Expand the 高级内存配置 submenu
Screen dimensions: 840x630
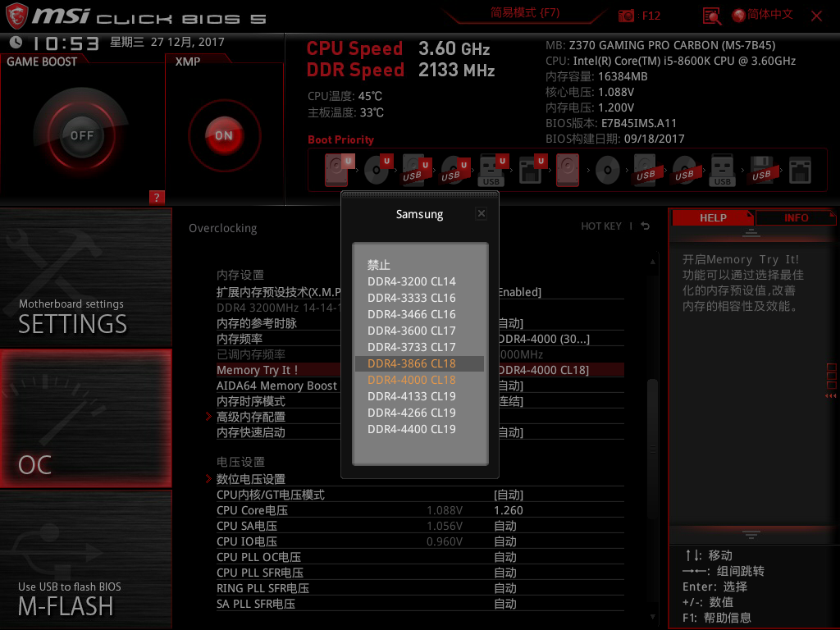click(251, 417)
